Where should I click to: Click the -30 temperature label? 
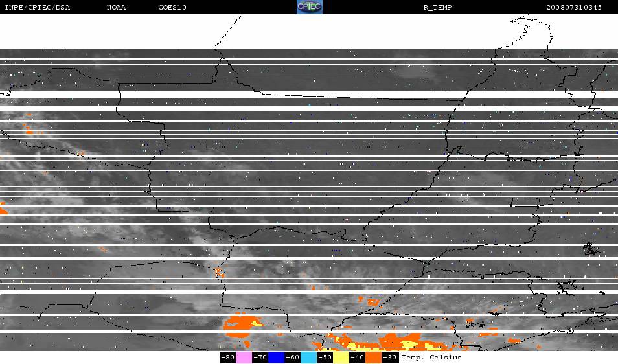pos(390,358)
